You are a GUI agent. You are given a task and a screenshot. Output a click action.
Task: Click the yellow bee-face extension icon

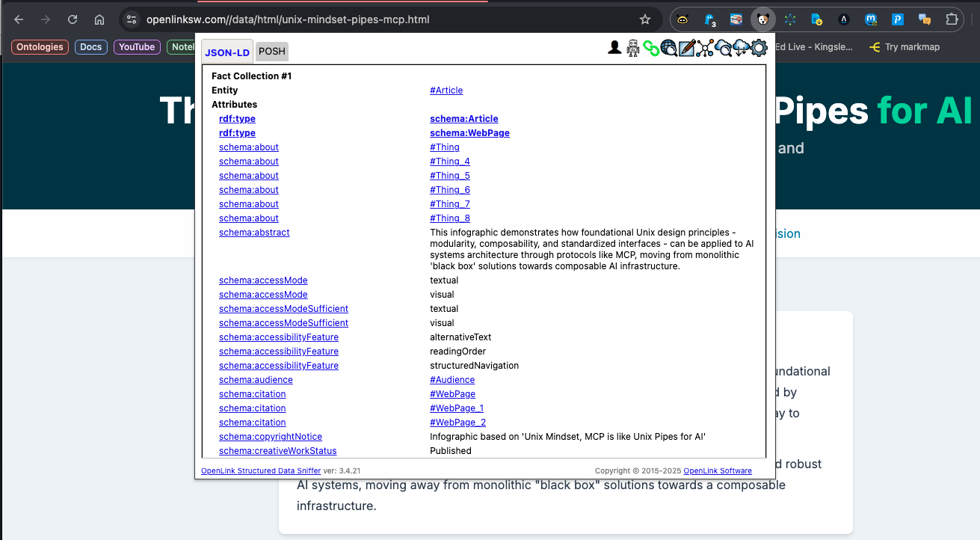pyautogui.click(x=682, y=19)
